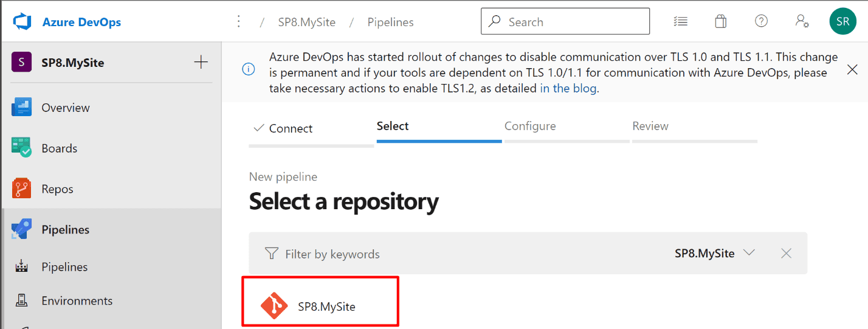Image resolution: width=868 pixels, height=329 pixels.
Task: Open the work items list icon
Action: [681, 21]
